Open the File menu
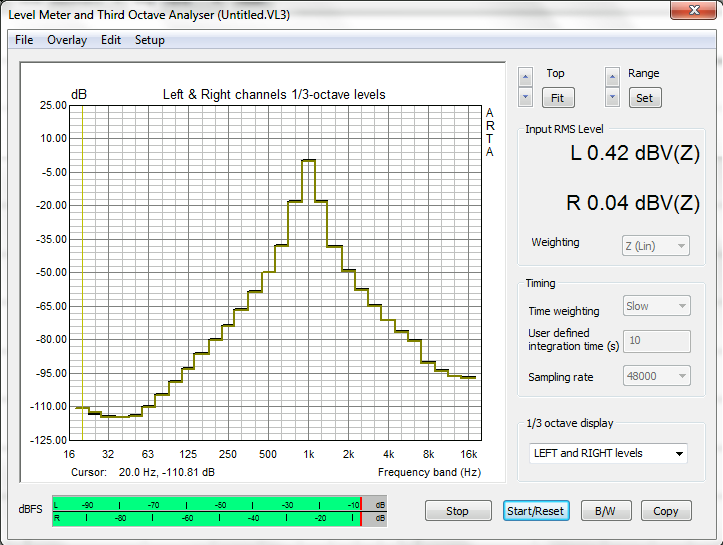723x545 pixels. [x=24, y=40]
